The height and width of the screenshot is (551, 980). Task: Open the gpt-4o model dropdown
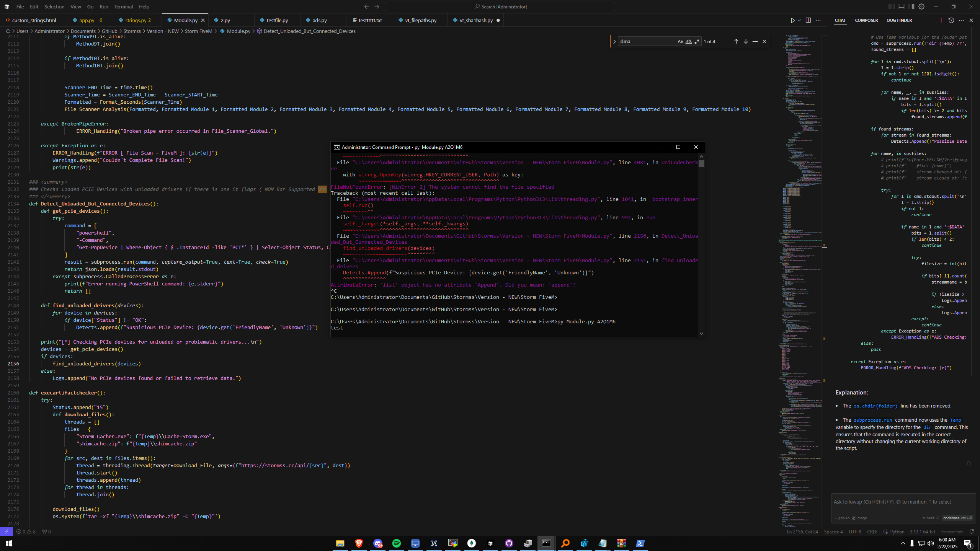click(x=842, y=518)
